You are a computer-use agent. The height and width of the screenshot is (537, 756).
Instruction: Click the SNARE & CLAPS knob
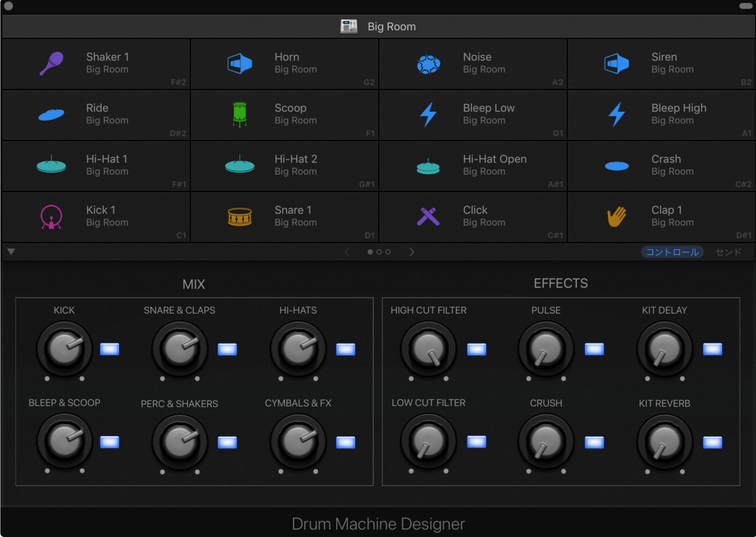click(x=180, y=349)
